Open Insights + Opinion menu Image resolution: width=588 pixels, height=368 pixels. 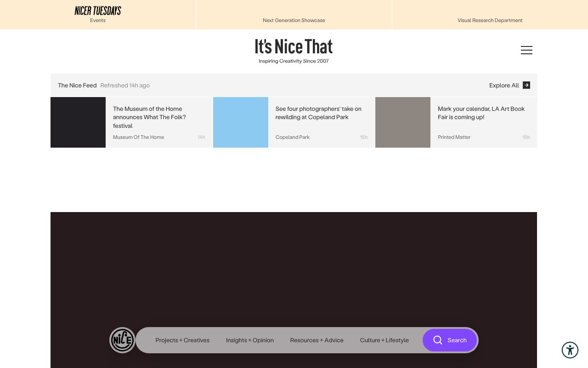[250, 340]
